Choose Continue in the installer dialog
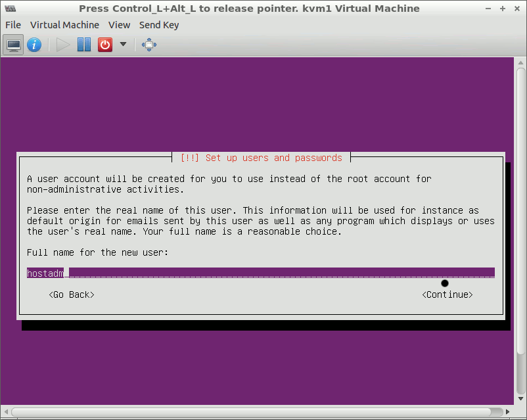 (x=447, y=294)
